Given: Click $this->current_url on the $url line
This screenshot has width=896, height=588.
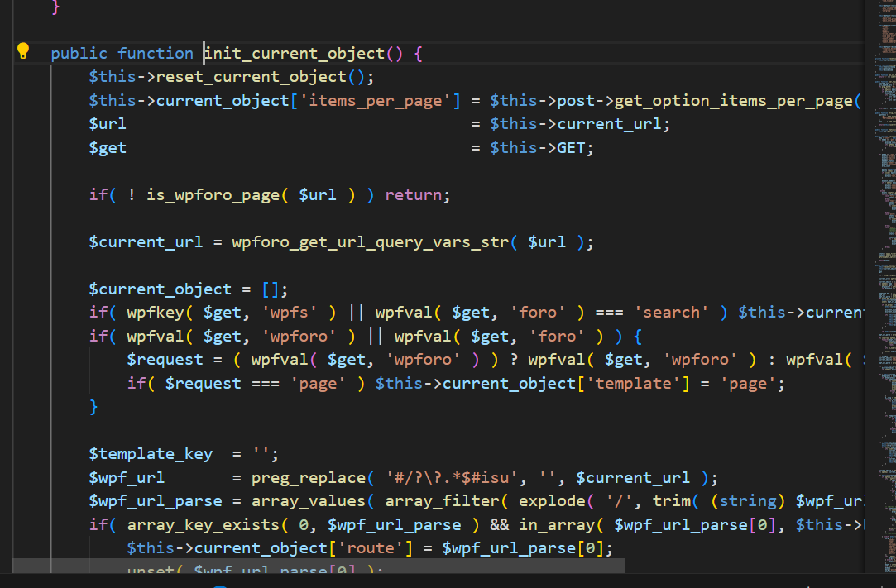Looking at the screenshot, I should (576, 124).
